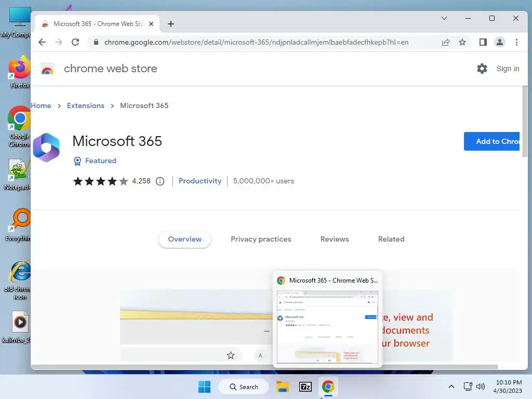Go back to the previous page
The image size is (532, 399).
(x=42, y=42)
